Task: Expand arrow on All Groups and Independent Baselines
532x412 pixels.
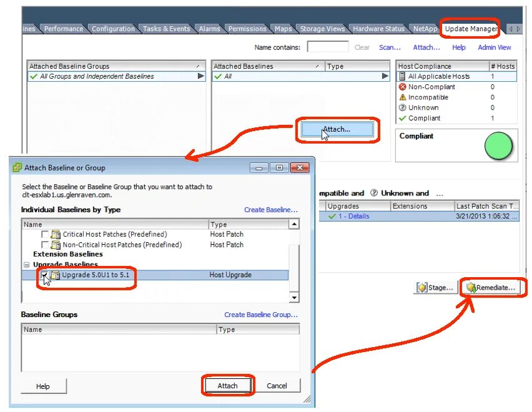Action: (201, 76)
